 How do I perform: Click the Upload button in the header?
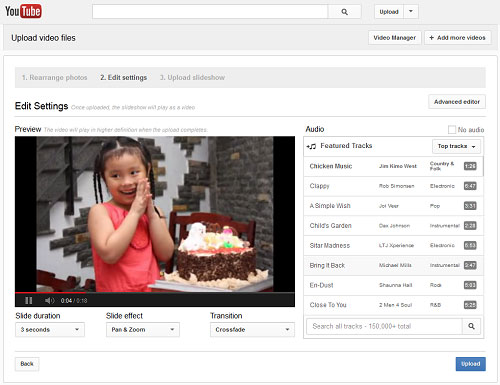coord(389,12)
